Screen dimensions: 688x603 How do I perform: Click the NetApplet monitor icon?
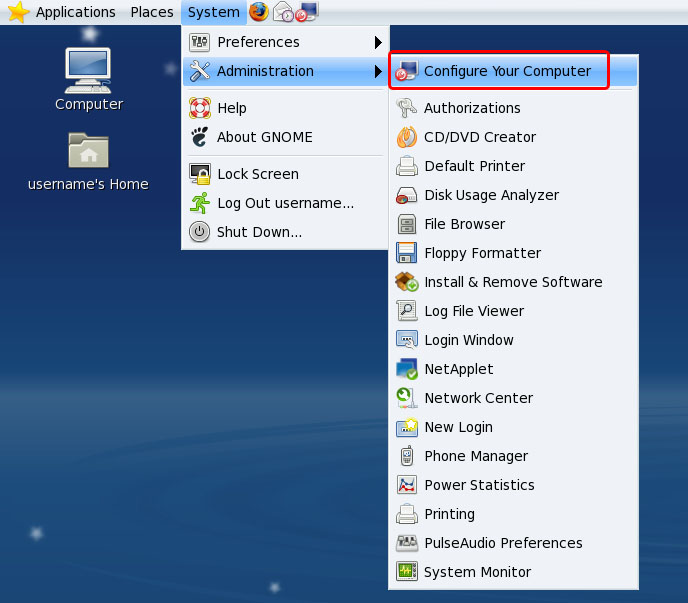click(407, 369)
